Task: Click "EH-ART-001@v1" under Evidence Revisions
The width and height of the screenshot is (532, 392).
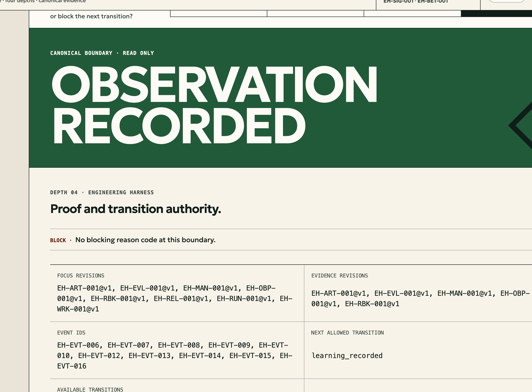Action: coord(339,293)
